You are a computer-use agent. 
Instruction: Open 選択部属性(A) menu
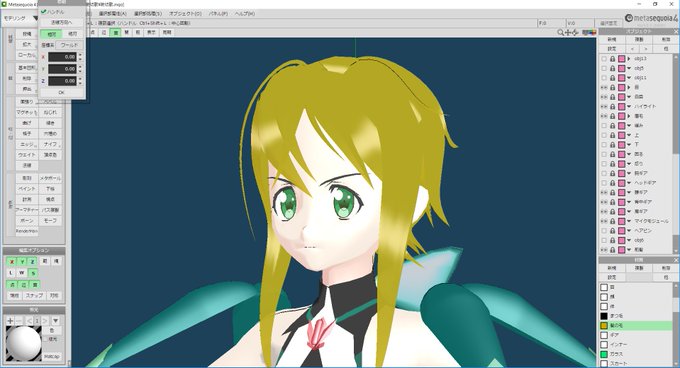113,13
